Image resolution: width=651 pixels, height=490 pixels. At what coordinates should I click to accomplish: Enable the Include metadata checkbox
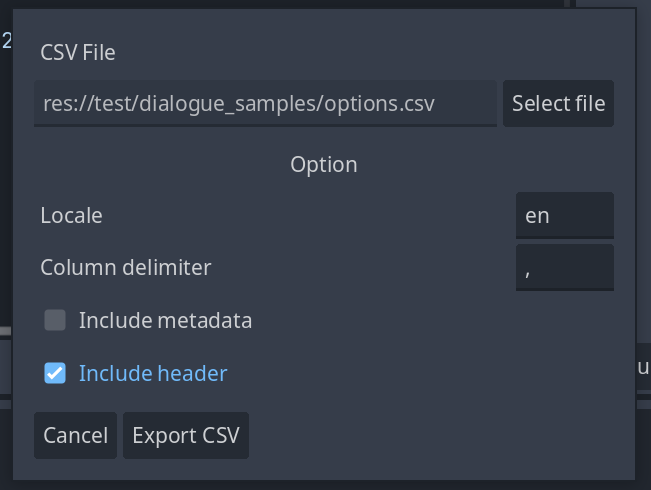click(x=55, y=321)
